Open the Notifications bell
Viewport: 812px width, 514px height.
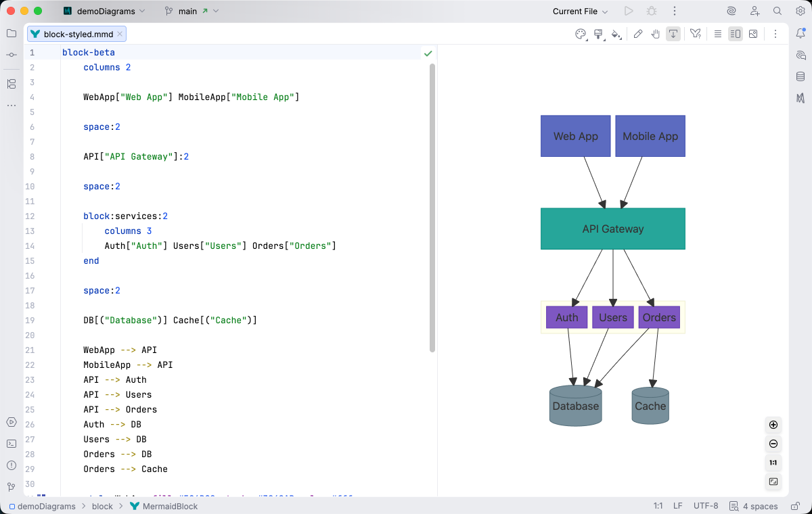tap(800, 33)
